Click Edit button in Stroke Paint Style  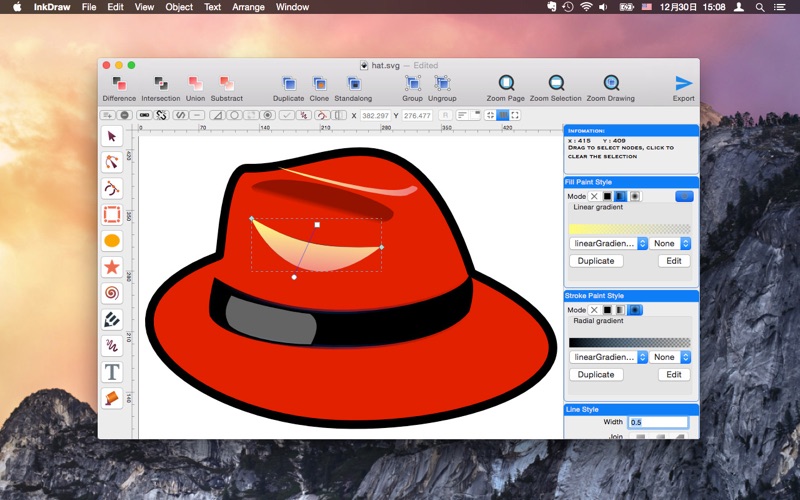coord(673,375)
